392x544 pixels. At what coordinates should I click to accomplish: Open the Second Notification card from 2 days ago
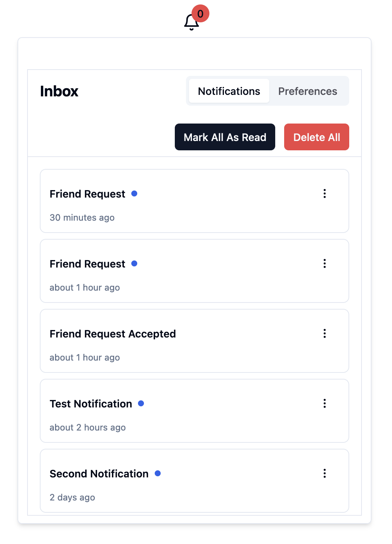(x=195, y=481)
